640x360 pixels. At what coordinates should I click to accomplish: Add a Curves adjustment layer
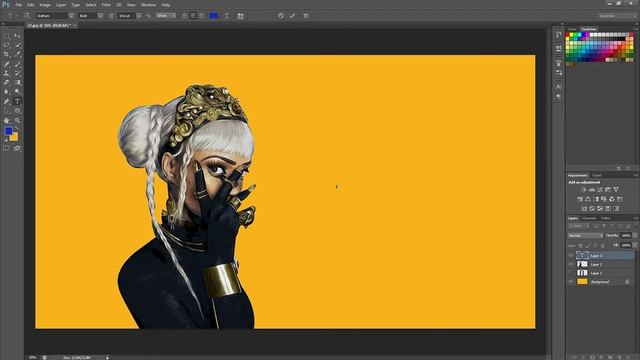point(600,190)
